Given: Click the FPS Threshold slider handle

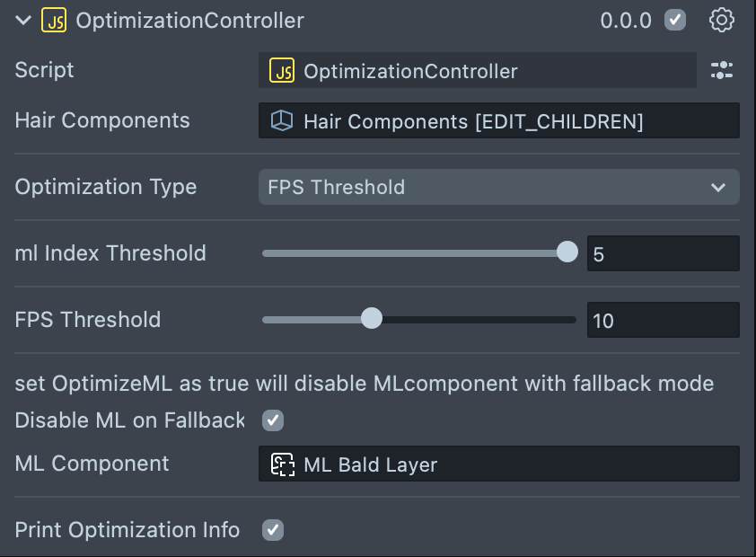Looking at the screenshot, I should (371, 319).
